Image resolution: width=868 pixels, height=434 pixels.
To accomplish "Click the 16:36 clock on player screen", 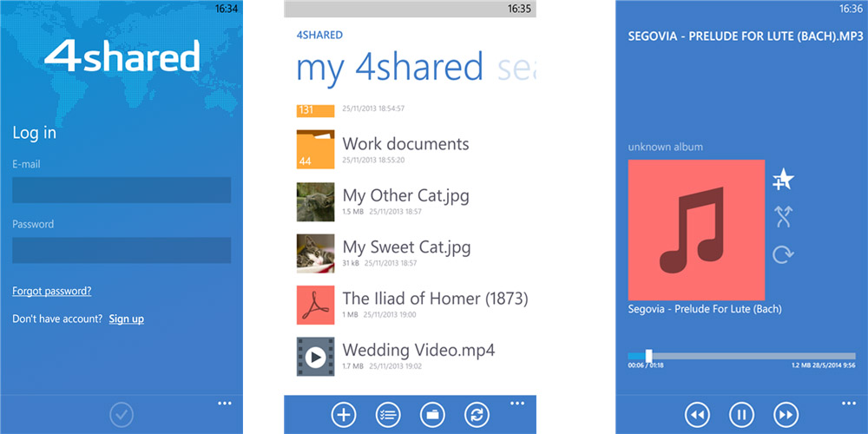I will click(852, 9).
